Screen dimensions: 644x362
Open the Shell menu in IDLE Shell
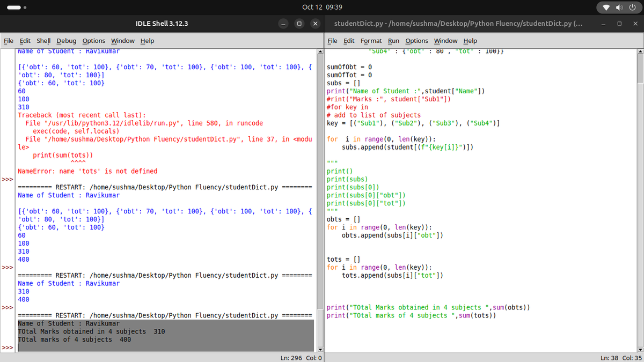coord(43,41)
